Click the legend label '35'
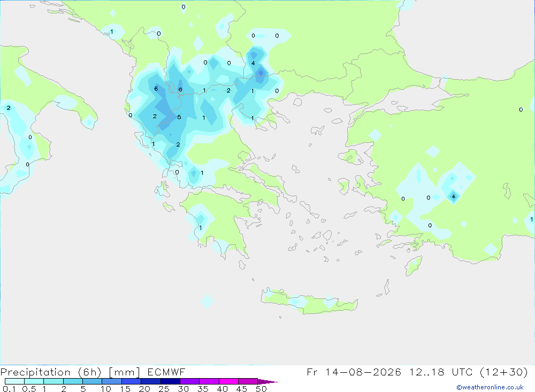The width and height of the screenshot is (535, 392). click(x=203, y=389)
